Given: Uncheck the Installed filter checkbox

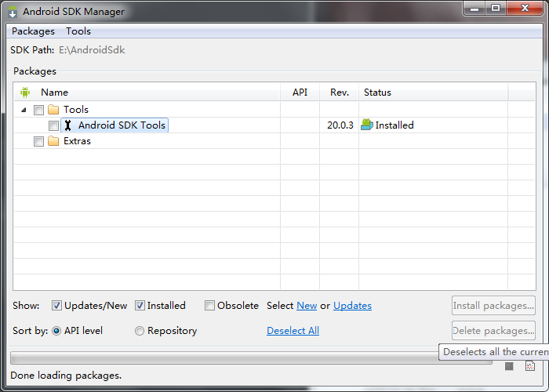Looking at the screenshot, I should 140,306.
